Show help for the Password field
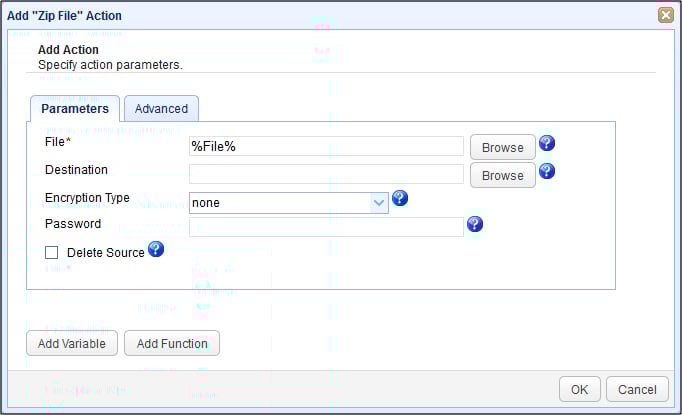682x415 pixels. [x=475, y=224]
